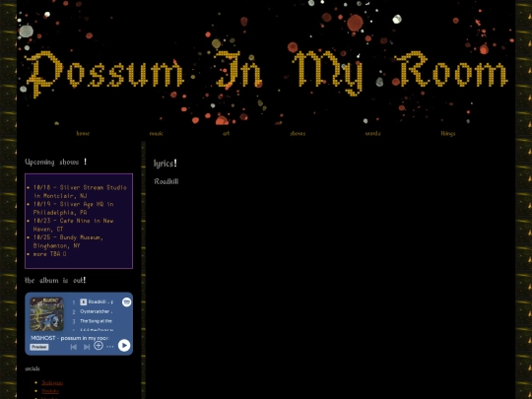Open the music nav link

click(x=157, y=133)
